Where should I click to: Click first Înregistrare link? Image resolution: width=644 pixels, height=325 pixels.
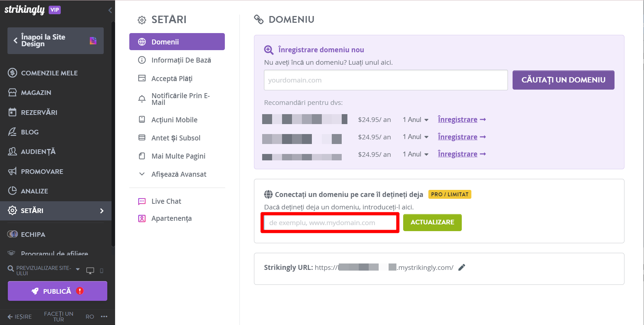pyautogui.click(x=461, y=119)
